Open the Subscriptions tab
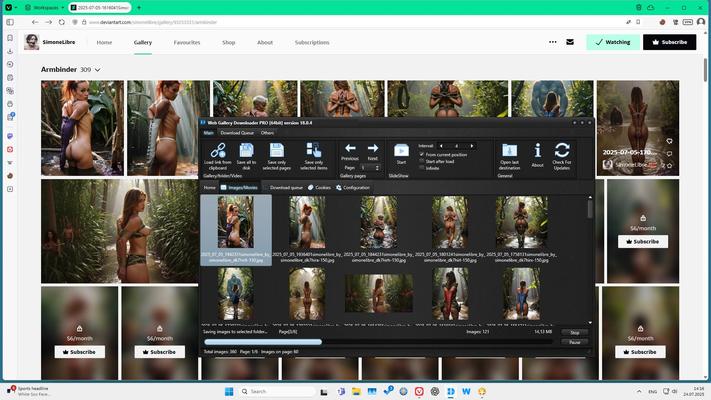The width and height of the screenshot is (711, 400). point(312,42)
